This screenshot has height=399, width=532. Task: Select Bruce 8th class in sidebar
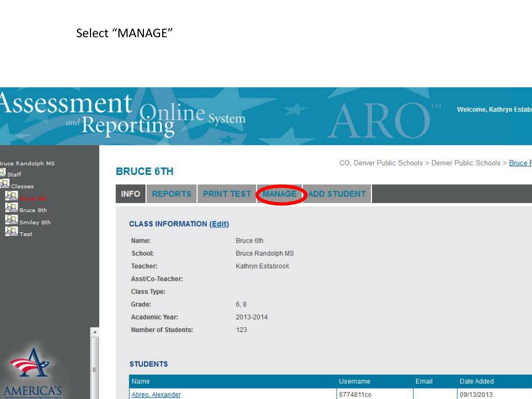point(33,210)
